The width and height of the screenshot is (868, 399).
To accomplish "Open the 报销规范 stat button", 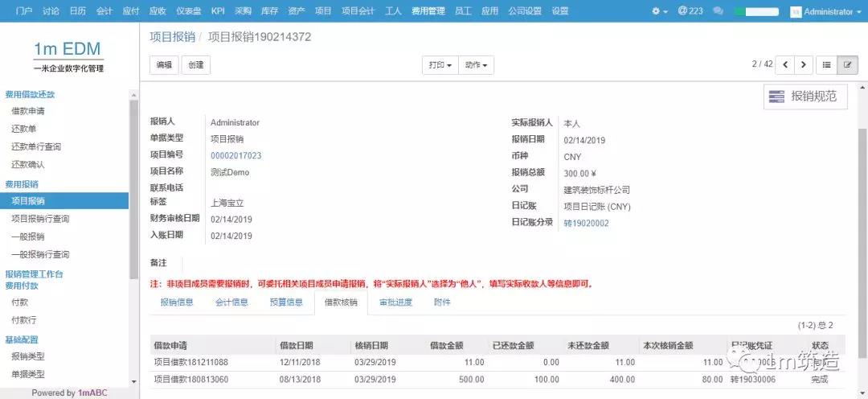I will pos(805,97).
